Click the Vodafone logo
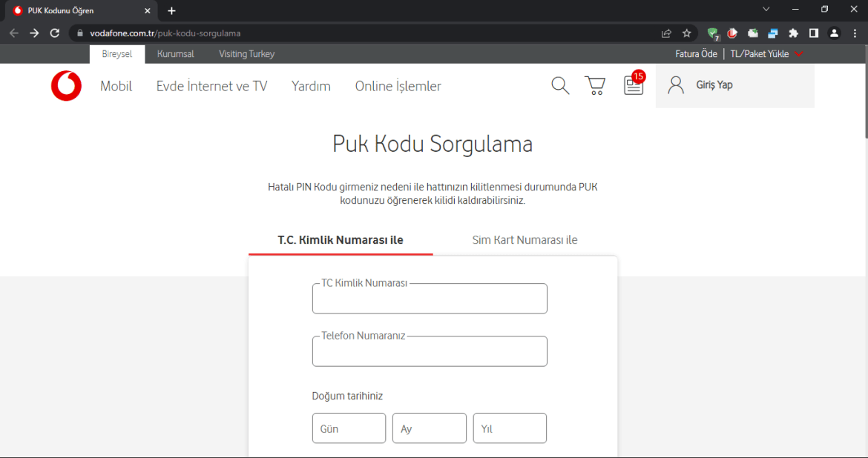 (x=66, y=86)
